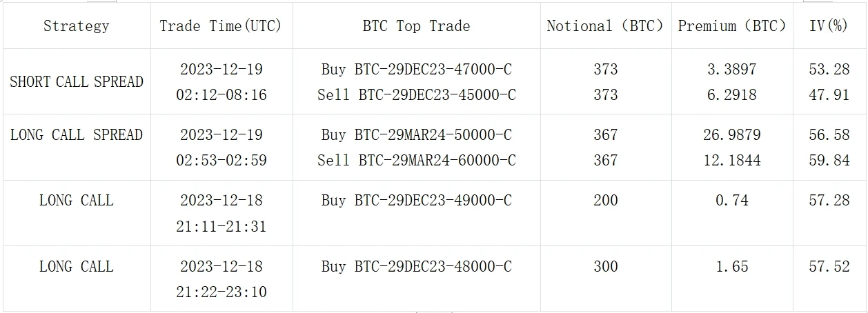The height and width of the screenshot is (313, 868).
Task: Select the Trade Time(UTC) column header
Action: tap(221, 26)
